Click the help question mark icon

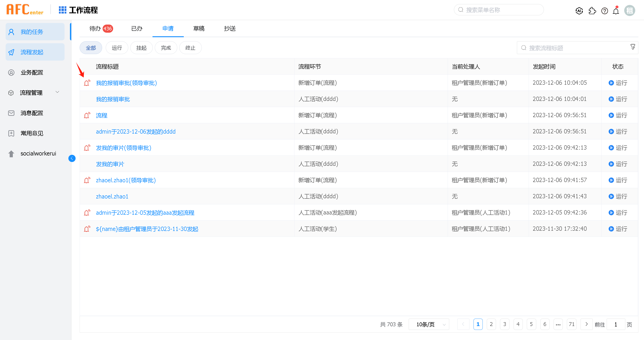point(604,11)
